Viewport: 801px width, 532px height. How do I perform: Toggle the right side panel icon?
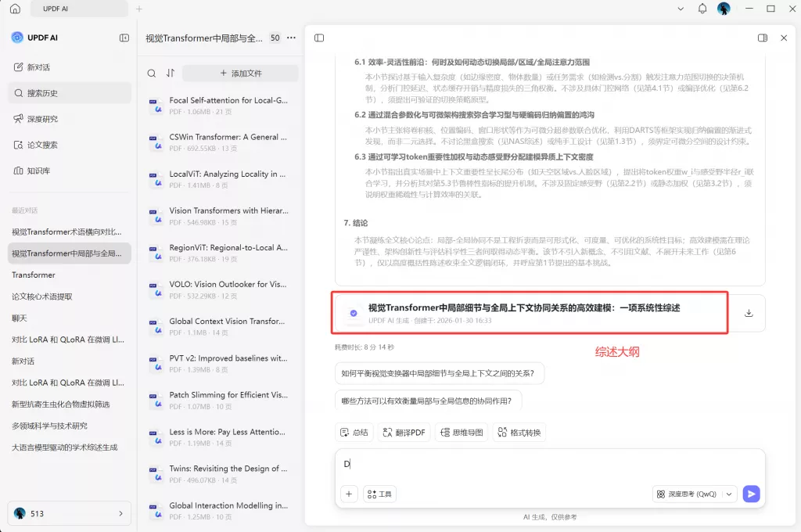click(763, 38)
